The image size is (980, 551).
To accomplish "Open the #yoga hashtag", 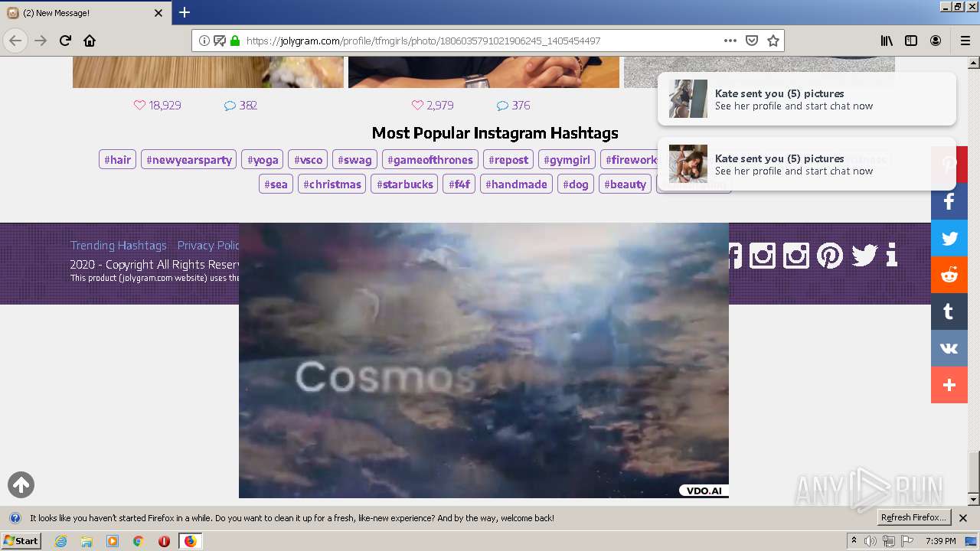I will coord(263,159).
